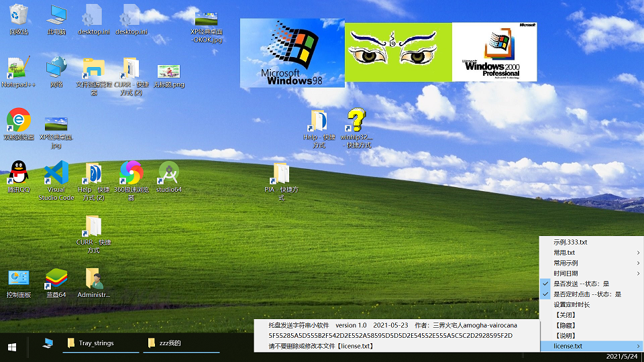The height and width of the screenshot is (362, 644).
Task: Select the 无标题.png image file
Action: [x=169, y=76]
